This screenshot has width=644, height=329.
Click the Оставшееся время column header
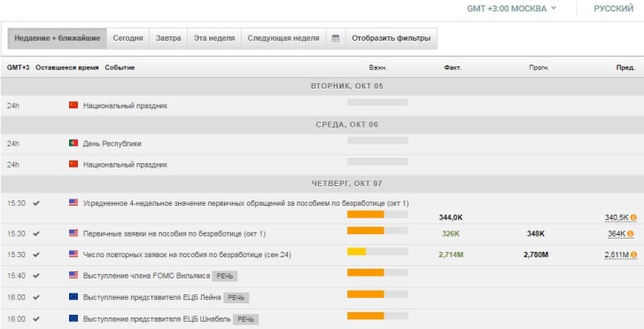point(67,67)
